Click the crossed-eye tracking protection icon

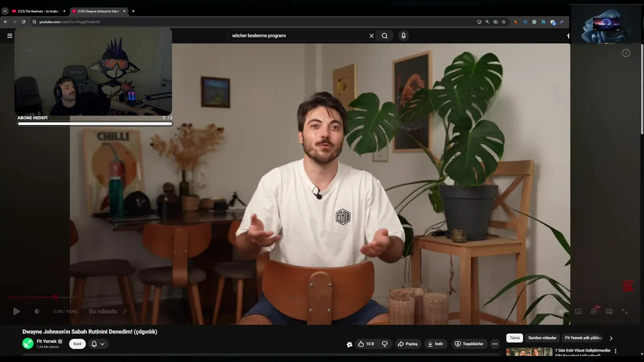[x=495, y=22]
